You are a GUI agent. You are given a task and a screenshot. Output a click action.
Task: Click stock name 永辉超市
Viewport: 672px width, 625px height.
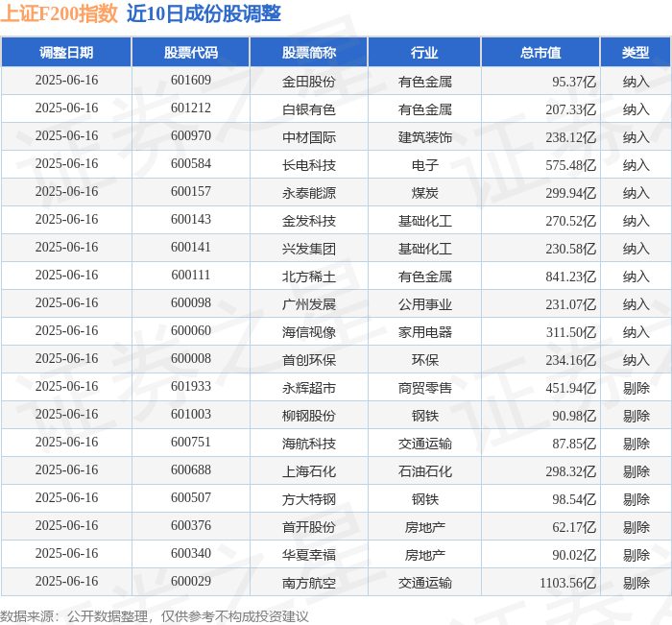308,388
